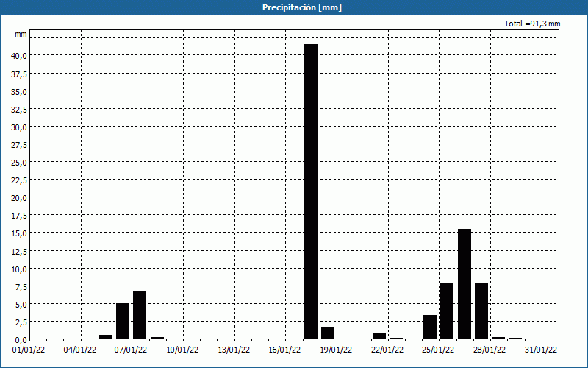
Task: Click the 0,0 y-axis value
Action: coord(21,339)
